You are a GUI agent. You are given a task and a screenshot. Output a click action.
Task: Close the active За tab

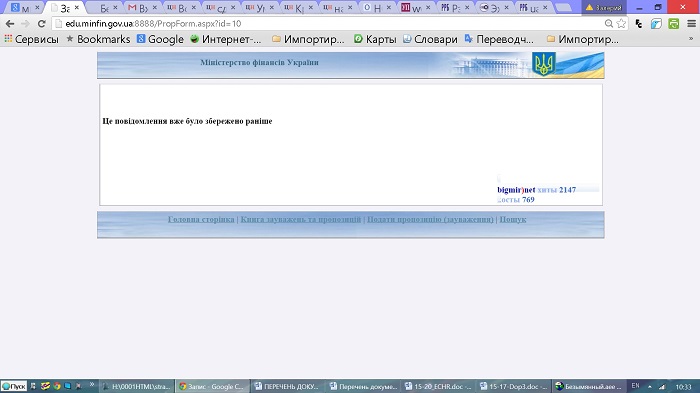tap(76, 8)
